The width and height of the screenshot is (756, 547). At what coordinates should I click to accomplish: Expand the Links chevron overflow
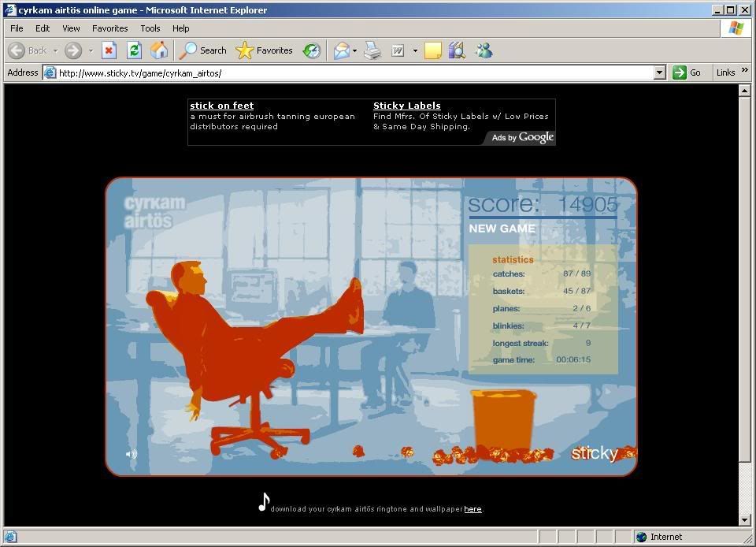pyautogui.click(x=745, y=70)
